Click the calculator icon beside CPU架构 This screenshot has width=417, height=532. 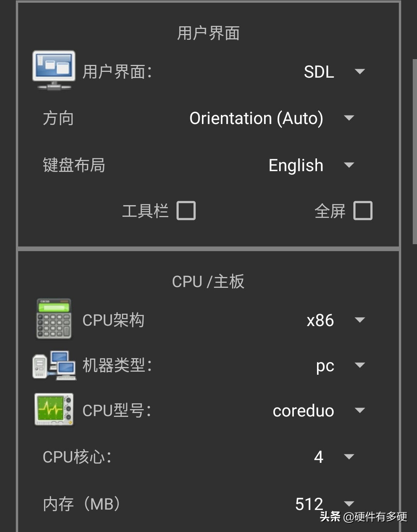tap(53, 319)
